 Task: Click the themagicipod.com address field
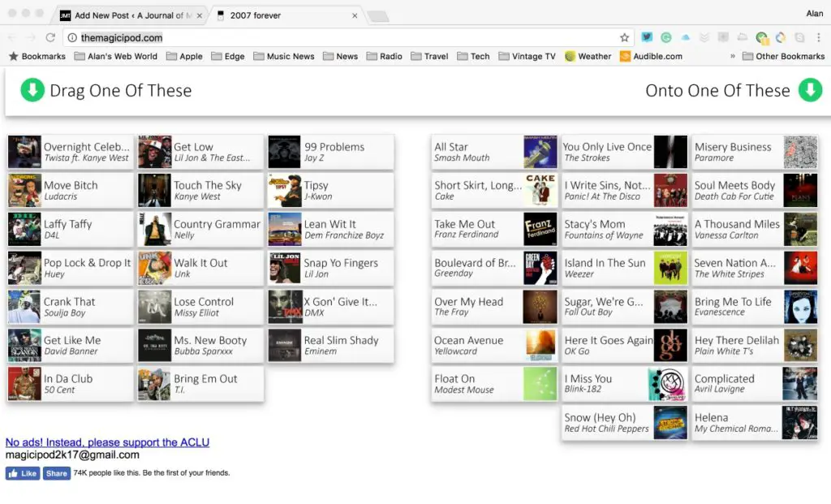[x=347, y=37]
